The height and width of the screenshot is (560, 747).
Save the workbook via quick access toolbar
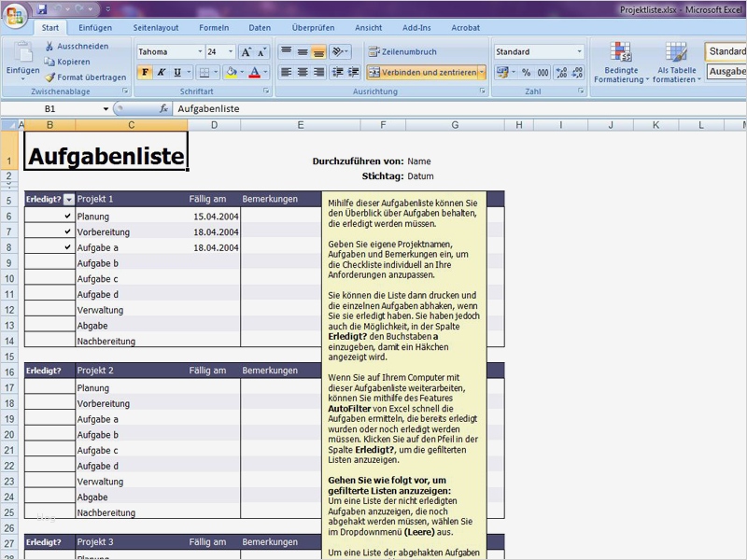tap(42, 8)
